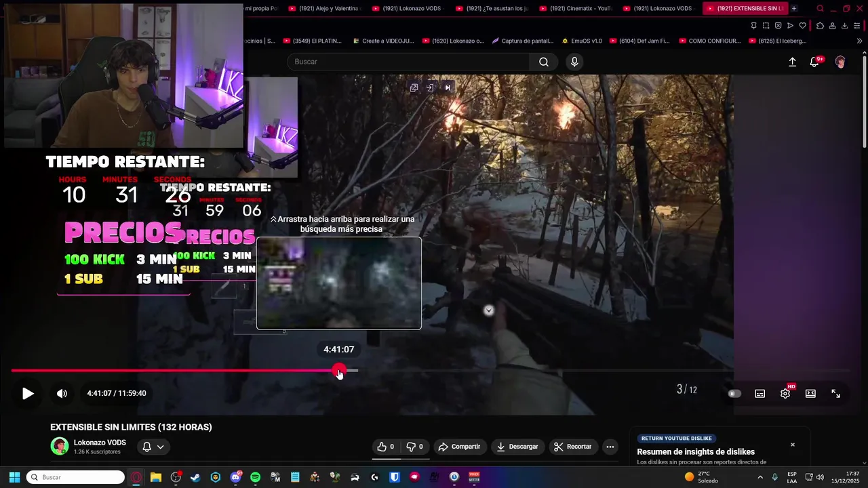Viewport: 868px width, 488px height.
Task: Toggle the autoplay switch
Action: pyautogui.click(x=734, y=394)
